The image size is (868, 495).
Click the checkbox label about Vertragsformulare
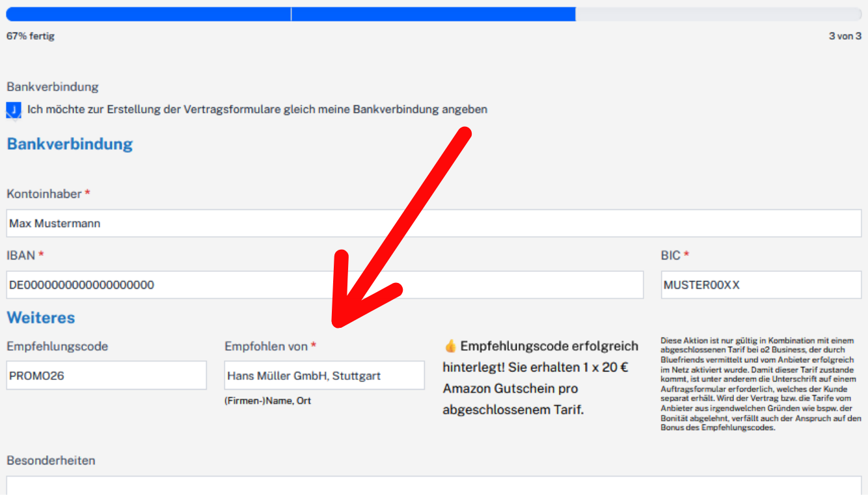pos(257,109)
